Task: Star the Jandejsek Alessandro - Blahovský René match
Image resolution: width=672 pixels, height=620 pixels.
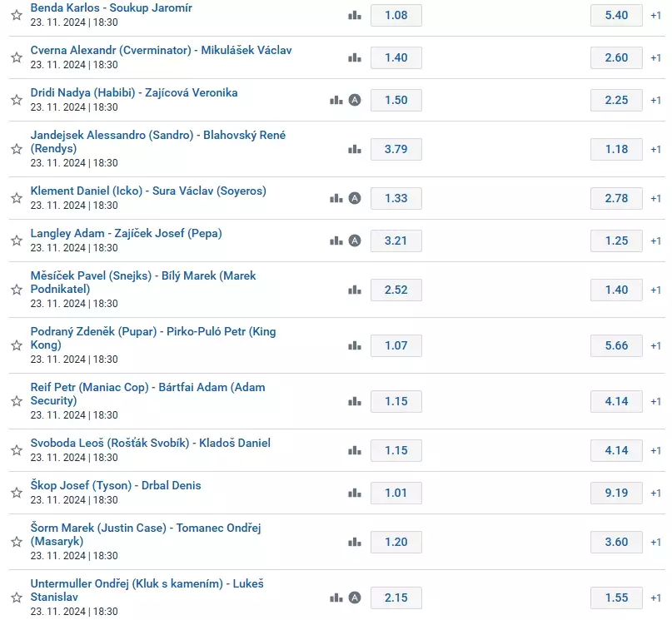Action: [x=16, y=149]
